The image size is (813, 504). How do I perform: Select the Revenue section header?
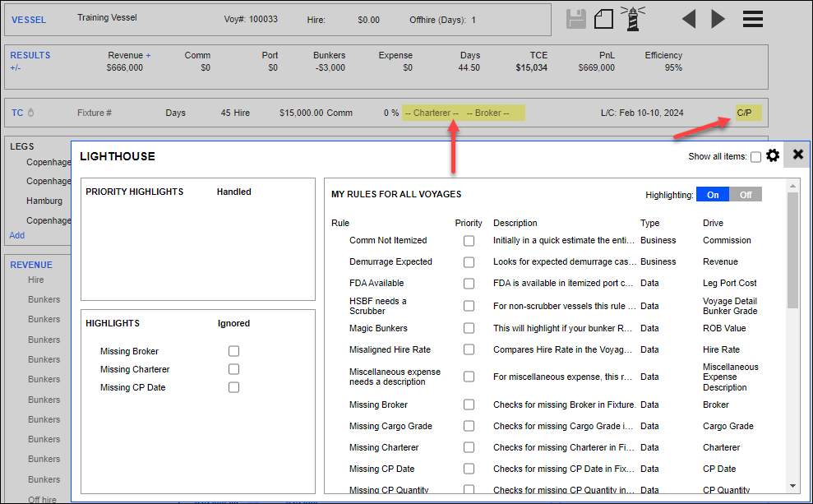pos(31,265)
